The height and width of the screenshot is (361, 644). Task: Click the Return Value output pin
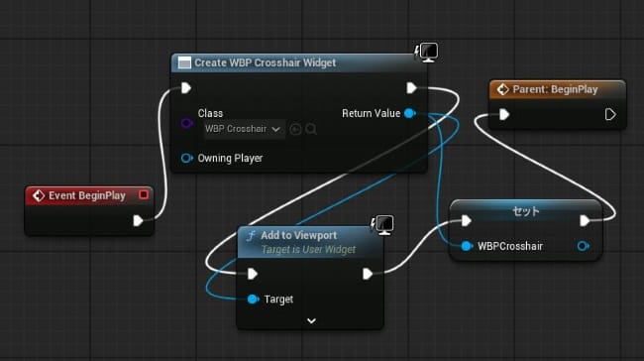pyautogui.click(x=410, y=113)
